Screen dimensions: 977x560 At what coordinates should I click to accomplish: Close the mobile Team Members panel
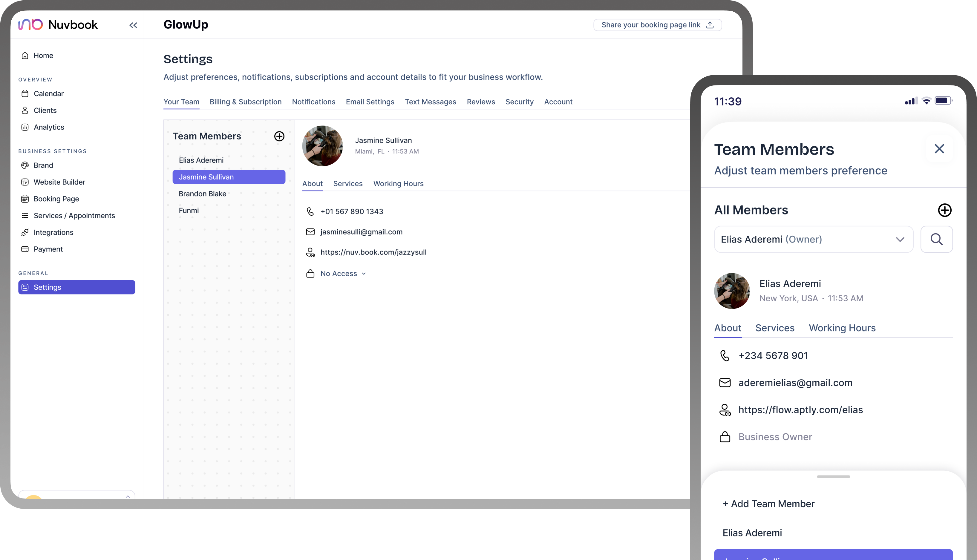939,149
